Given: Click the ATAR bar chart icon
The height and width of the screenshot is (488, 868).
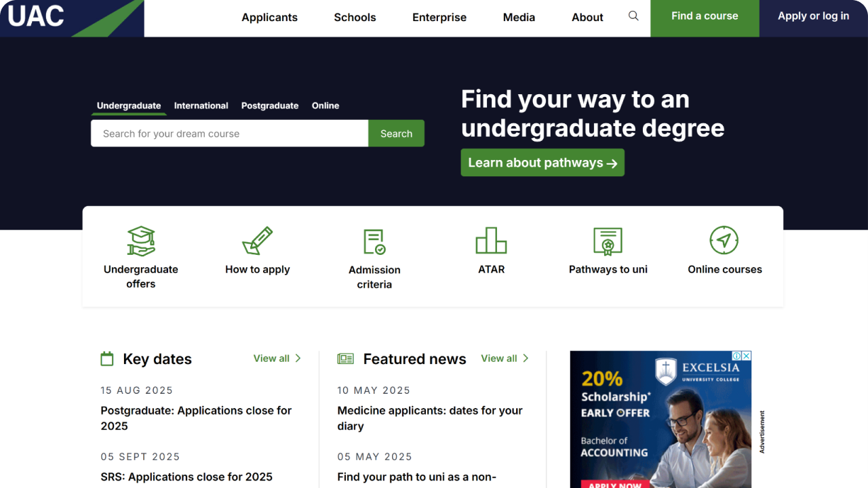Looking at the screenshot, I should click(491, 241).
